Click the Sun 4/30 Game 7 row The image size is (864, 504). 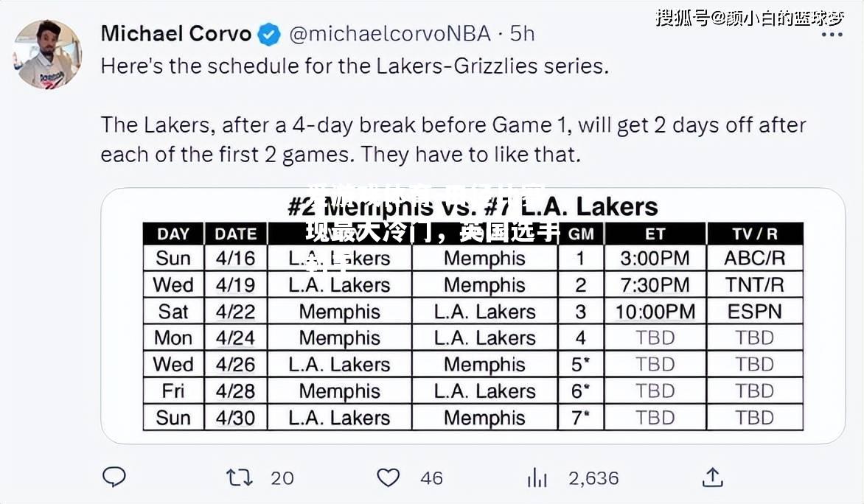click(473, 418)
